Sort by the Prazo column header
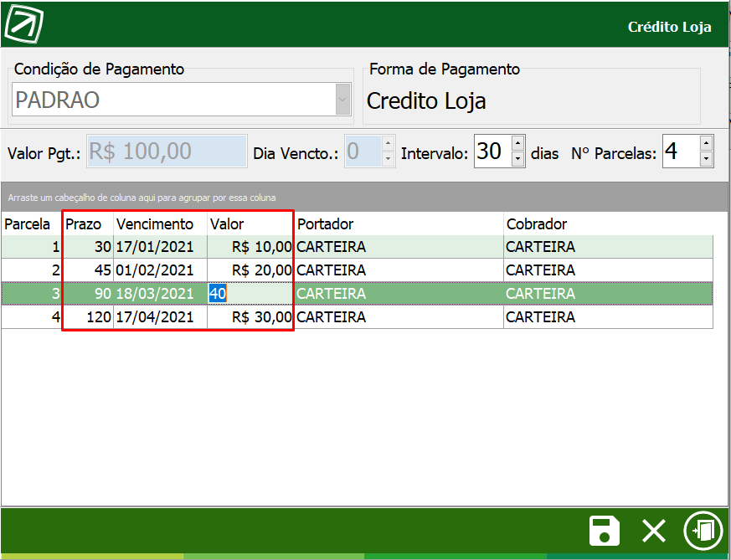This screenshot has height=560, width=731. (x=88, y=224)
